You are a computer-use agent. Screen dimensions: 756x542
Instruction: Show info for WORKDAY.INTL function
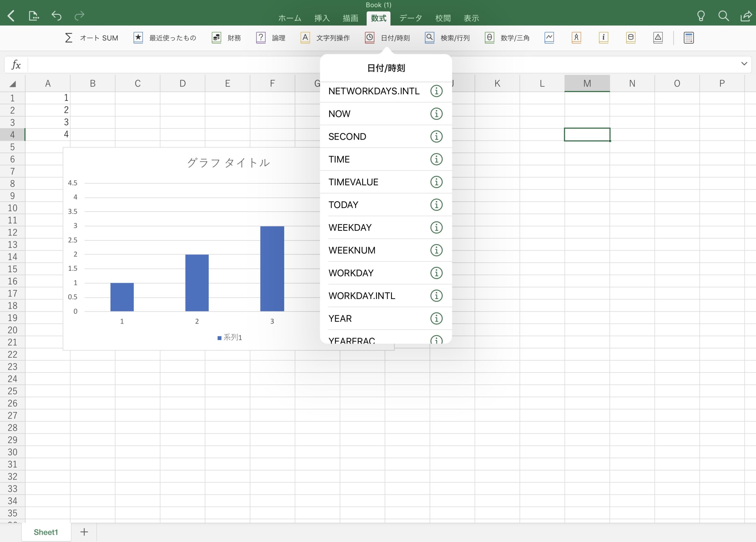436,296
